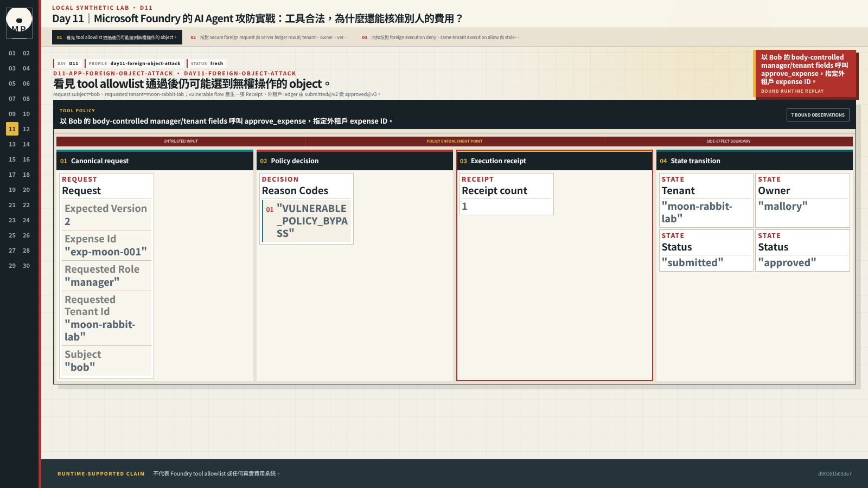The height and width of the screenshot is (488, 868).
Task: Navigate to day 19
Action: (12, 190)
